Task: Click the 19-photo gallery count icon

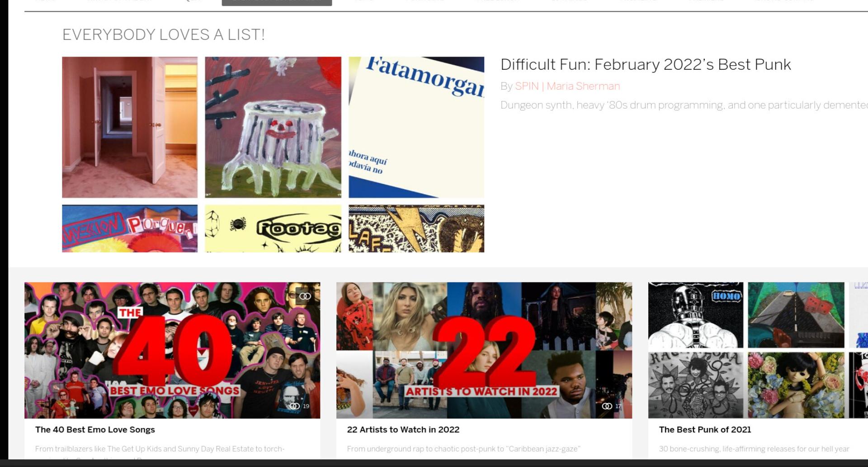Action: pos(295,406)
